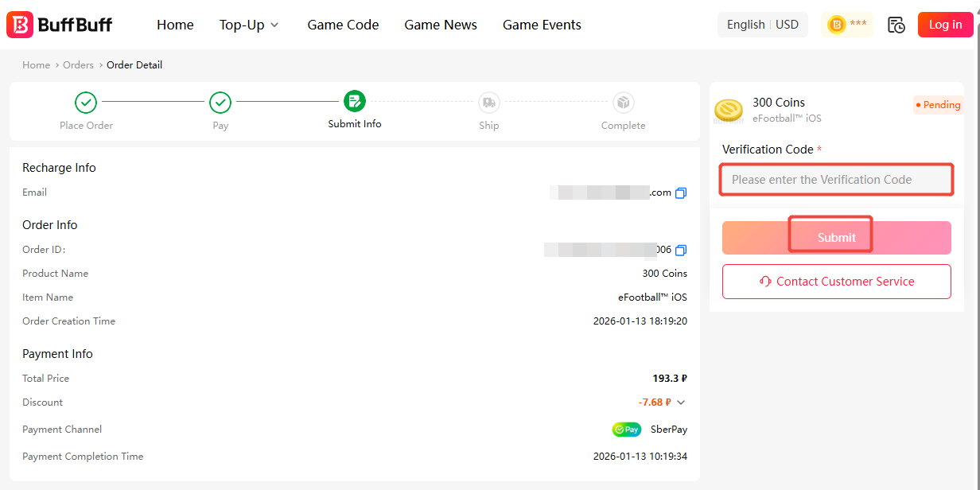Expand the Discount details chevron
This screenshot has width=980, height=490.
pyautogui.click(x=681, y=402)
